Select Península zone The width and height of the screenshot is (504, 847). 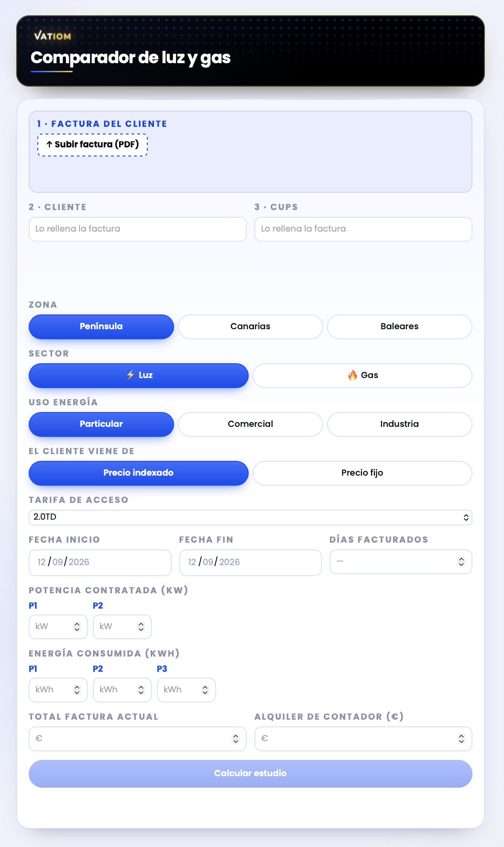101,327
